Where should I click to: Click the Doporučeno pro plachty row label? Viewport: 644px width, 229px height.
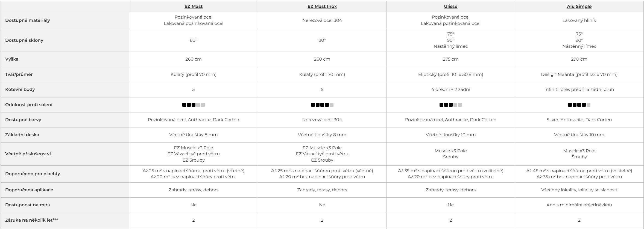click(x=33, y=174)
